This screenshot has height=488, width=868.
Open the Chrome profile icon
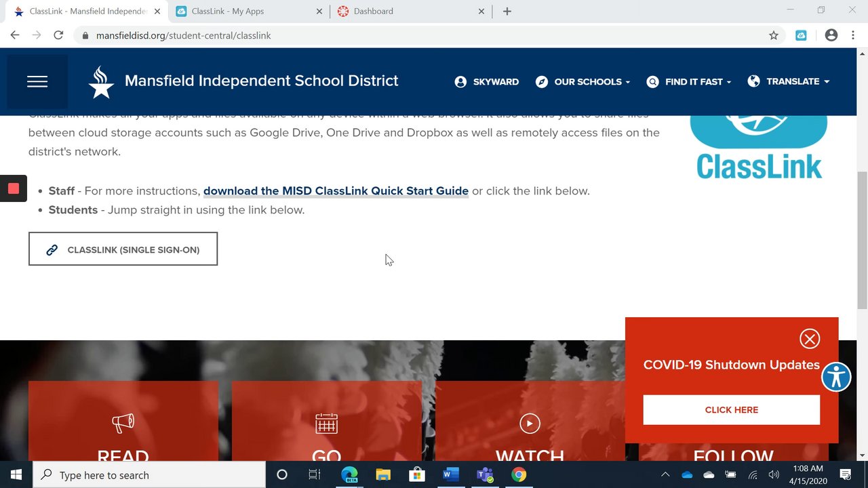(x=831, y=35)
